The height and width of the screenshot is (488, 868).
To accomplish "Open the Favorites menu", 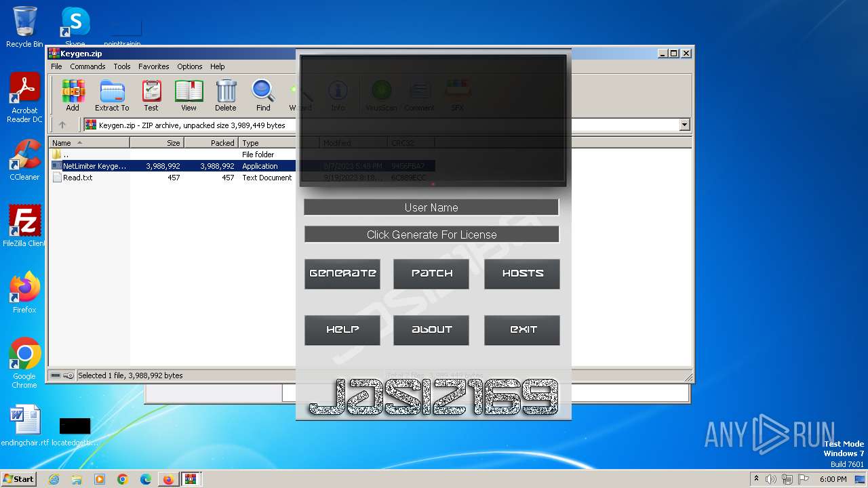I will (154, 66).
